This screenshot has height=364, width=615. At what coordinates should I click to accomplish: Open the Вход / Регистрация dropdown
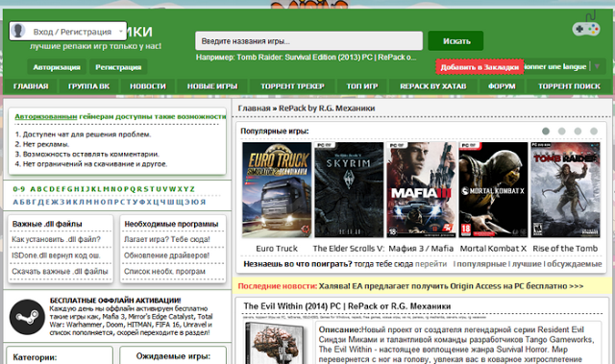[x=68, y=32]
